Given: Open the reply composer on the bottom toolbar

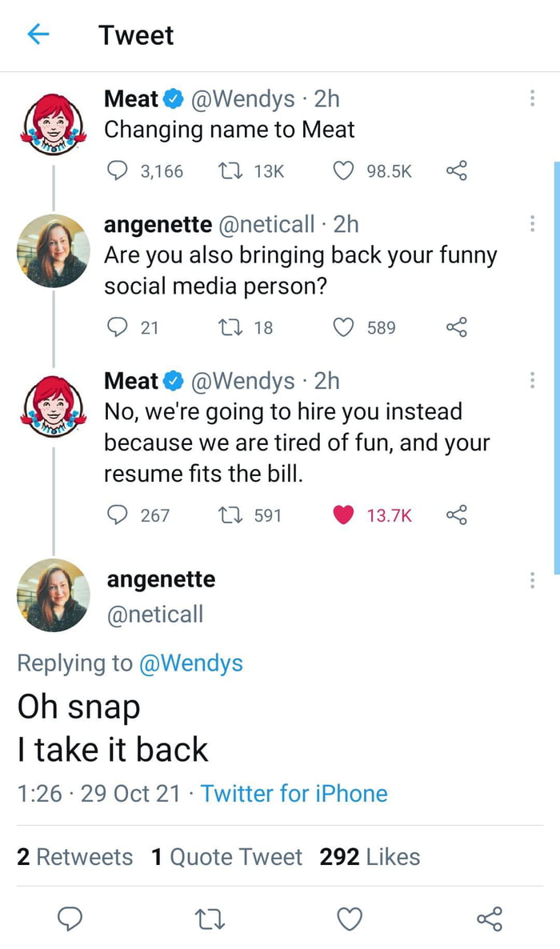Looking at the screenshot, I should (x=70, y=919).
